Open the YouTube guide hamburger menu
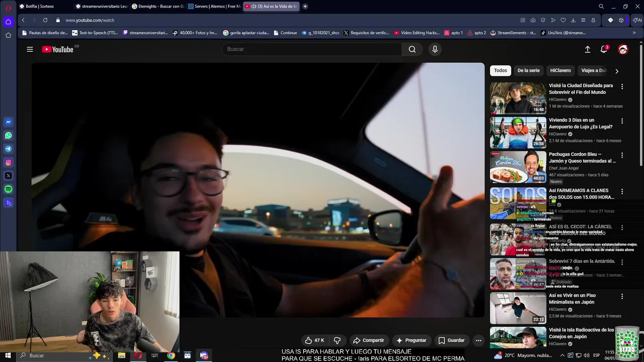 tap(30, 49)
